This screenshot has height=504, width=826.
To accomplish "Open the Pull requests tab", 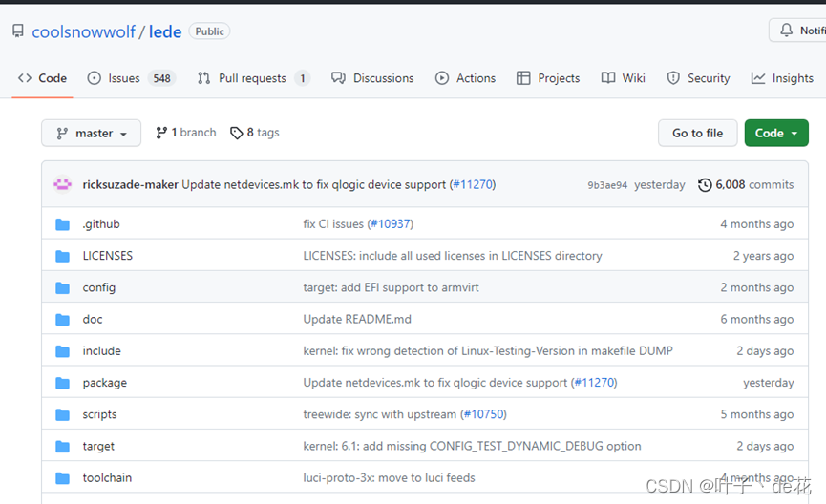I will pos(253,78).
